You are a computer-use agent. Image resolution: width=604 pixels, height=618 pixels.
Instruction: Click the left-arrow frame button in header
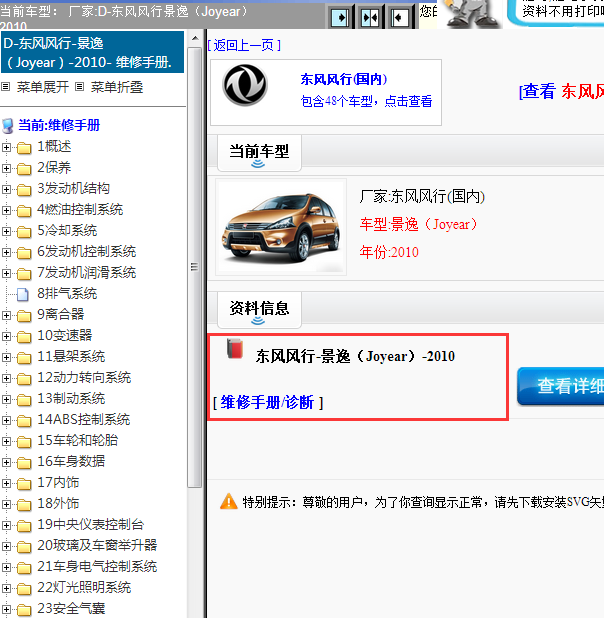click(x=400, y=17)
